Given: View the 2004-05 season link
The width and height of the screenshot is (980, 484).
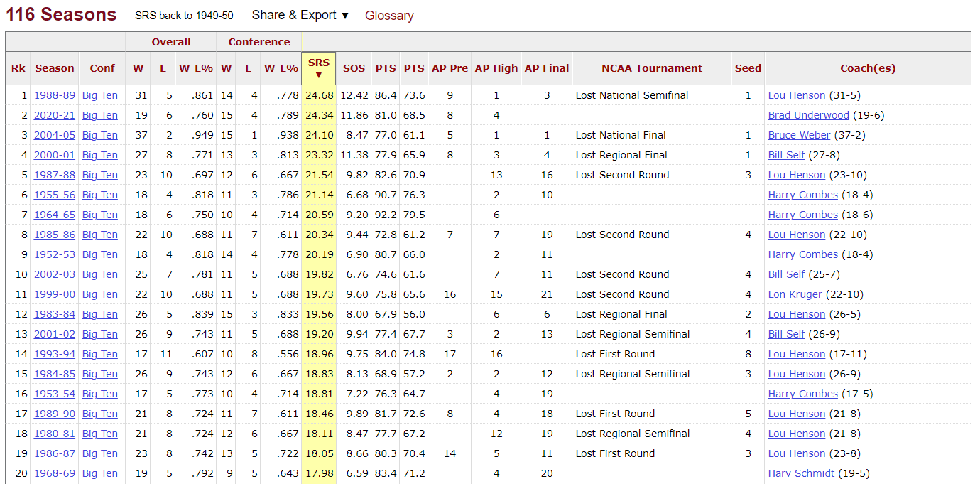Looking at the screenshot, I should click(54, 135).
